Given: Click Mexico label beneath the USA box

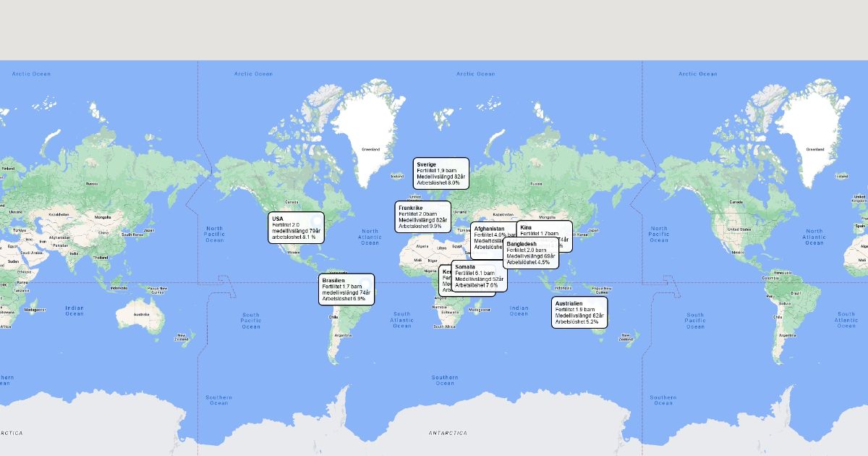Looking at the screenshot, I should click(x=294, y=253).
